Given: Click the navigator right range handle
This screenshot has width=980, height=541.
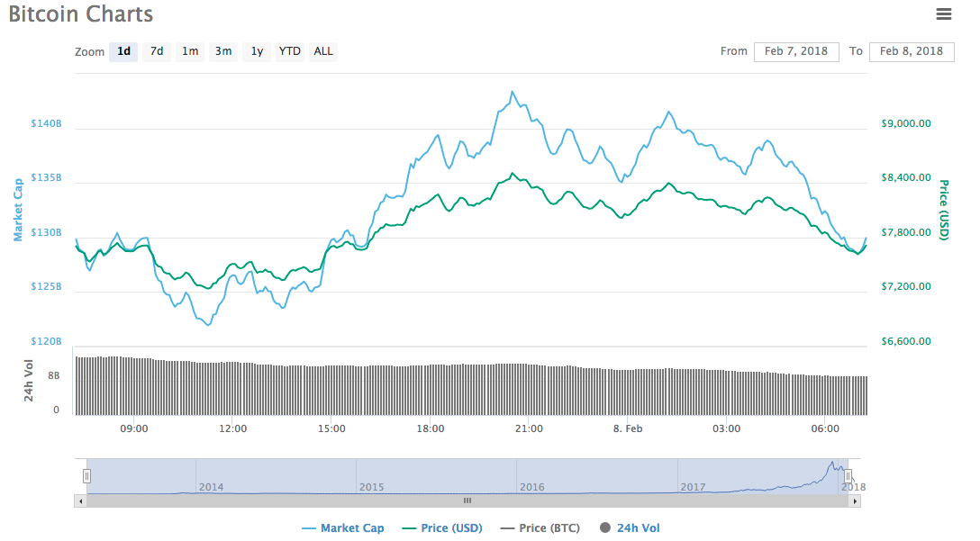Looking at the screenshot, I should 848,476.
